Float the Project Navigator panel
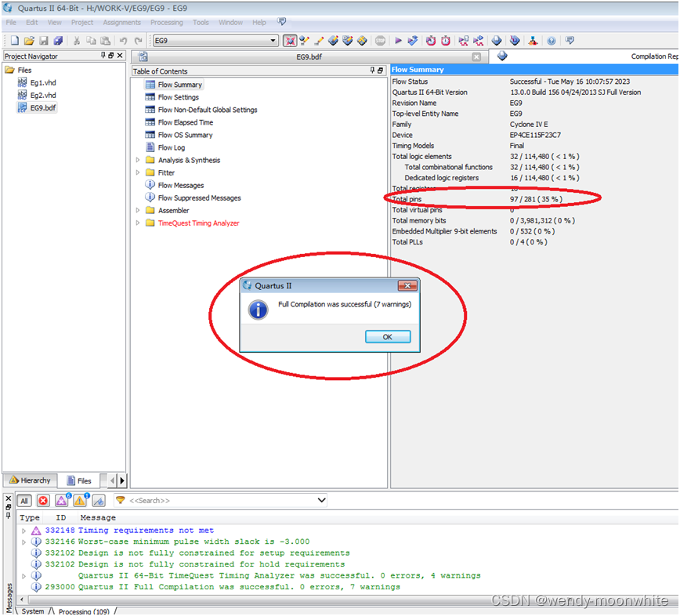Screen dimensions: 680x616 click(111, 56)
